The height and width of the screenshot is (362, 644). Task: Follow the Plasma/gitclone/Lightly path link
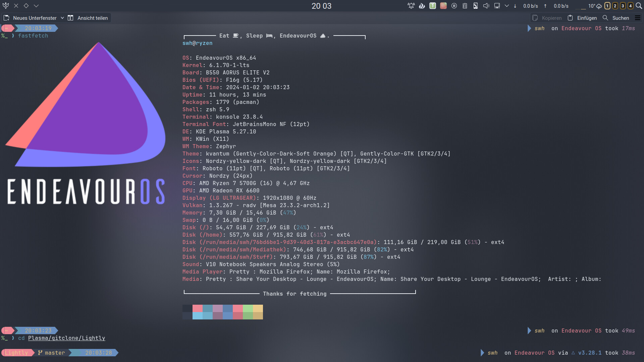pyautogui.click(x=67, y=338)
